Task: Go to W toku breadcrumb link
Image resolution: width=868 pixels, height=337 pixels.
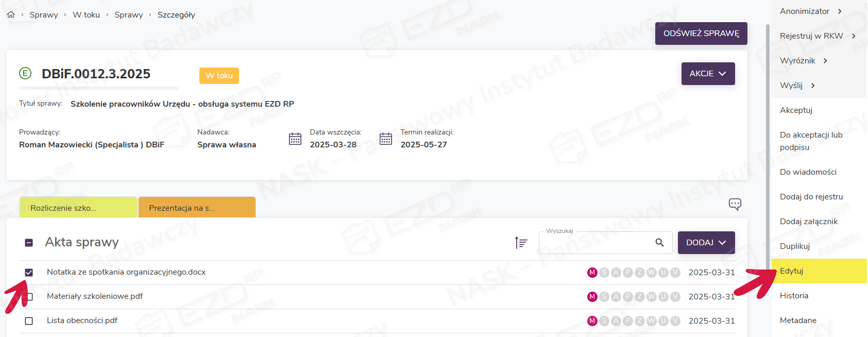Action: click(x=86, y=15)
